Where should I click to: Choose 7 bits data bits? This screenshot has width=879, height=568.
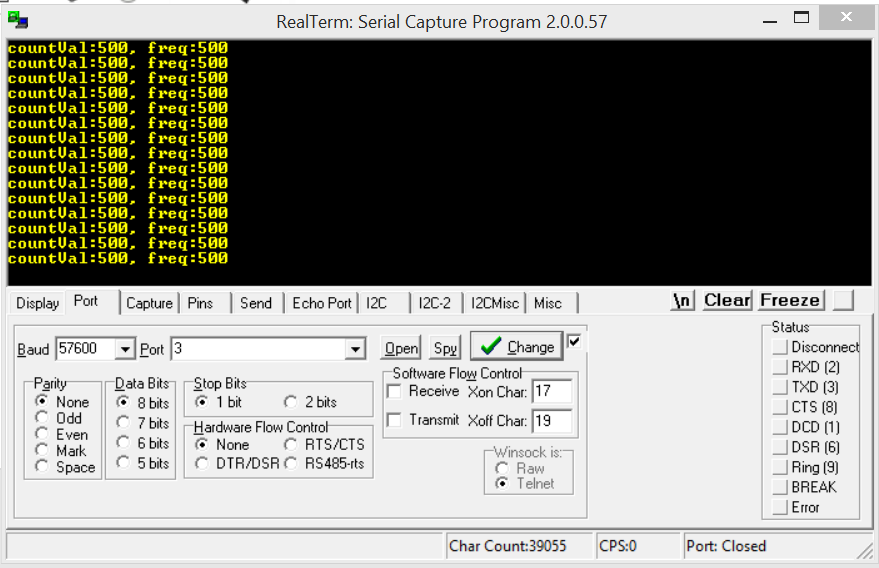142,423
